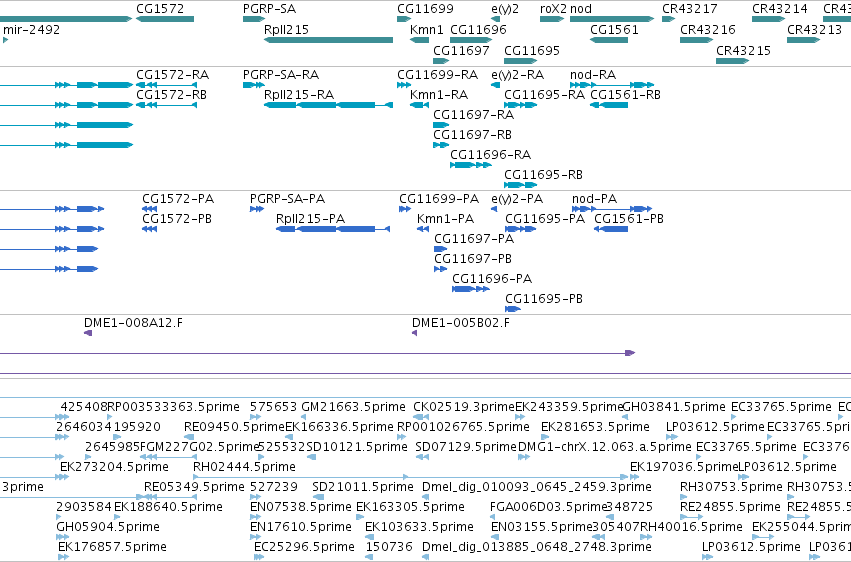
Task: Select the CG1572 gene feature
Action: [165, 19]
